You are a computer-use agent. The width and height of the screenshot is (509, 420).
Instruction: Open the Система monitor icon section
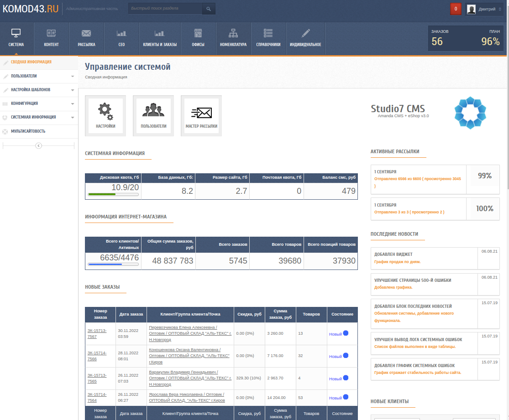click(x=16, y=34)
